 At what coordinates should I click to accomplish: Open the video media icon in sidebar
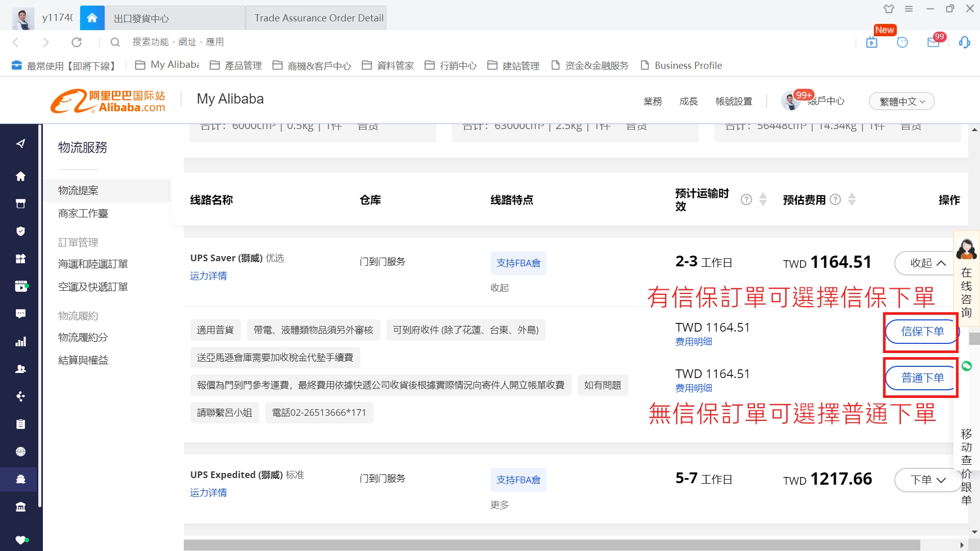tap(20, 287)
